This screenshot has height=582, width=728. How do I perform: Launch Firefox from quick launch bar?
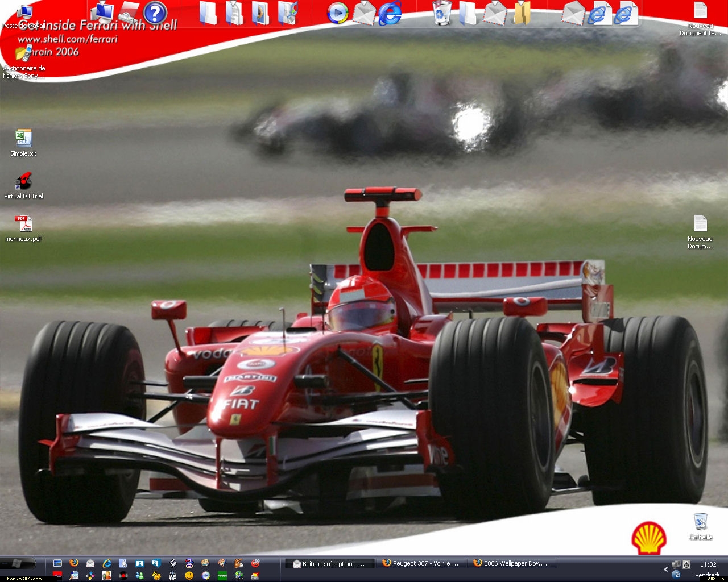tap(74, 563)
